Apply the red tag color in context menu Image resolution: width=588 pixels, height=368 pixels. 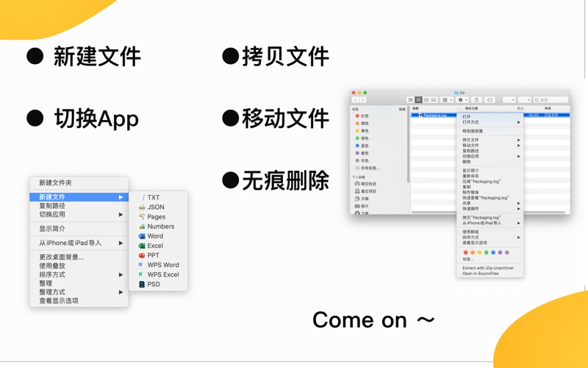point(466,252)
